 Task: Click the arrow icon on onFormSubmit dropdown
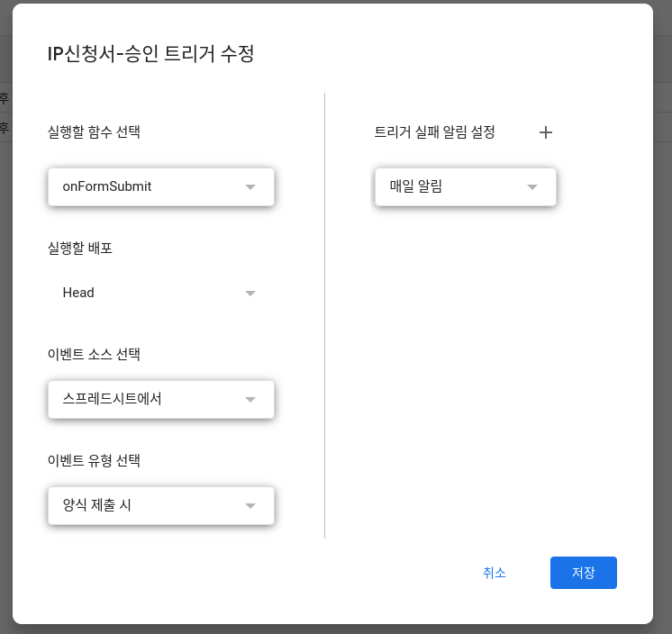coord(250,187)
